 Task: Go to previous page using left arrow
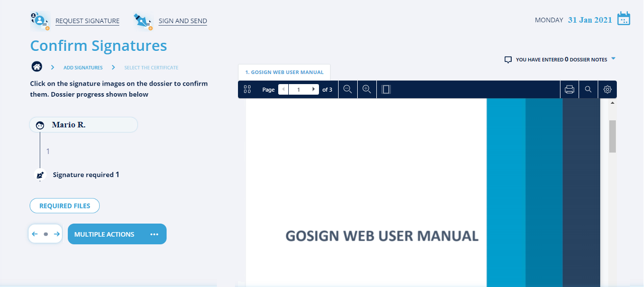click(x=283, y=89)
